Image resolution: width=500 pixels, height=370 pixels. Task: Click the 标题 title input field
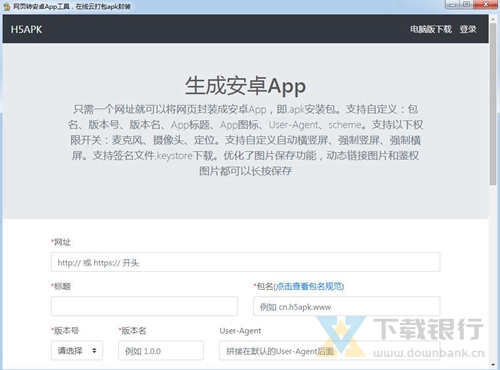(x=144, y=306)
